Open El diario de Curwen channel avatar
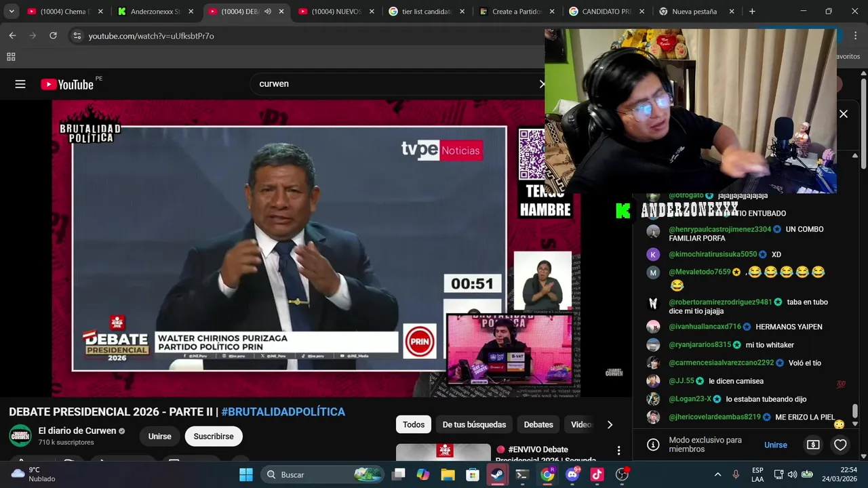868x488 pixels. click(x=20, y=436)
